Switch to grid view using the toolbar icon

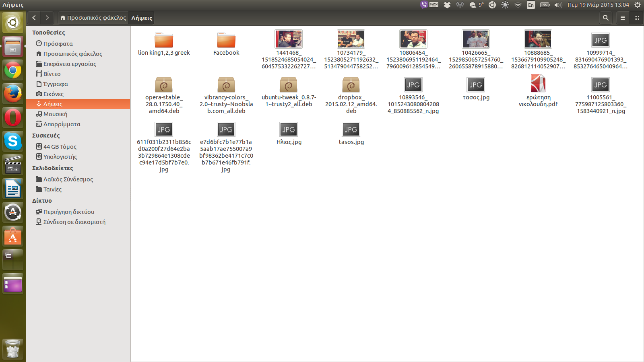click(x=636, y=18)
